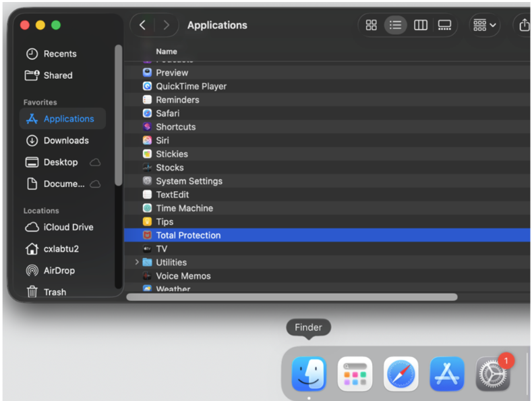Screen dimensions: 532x401
Task: Switch to gallery view
Action: 444,25
